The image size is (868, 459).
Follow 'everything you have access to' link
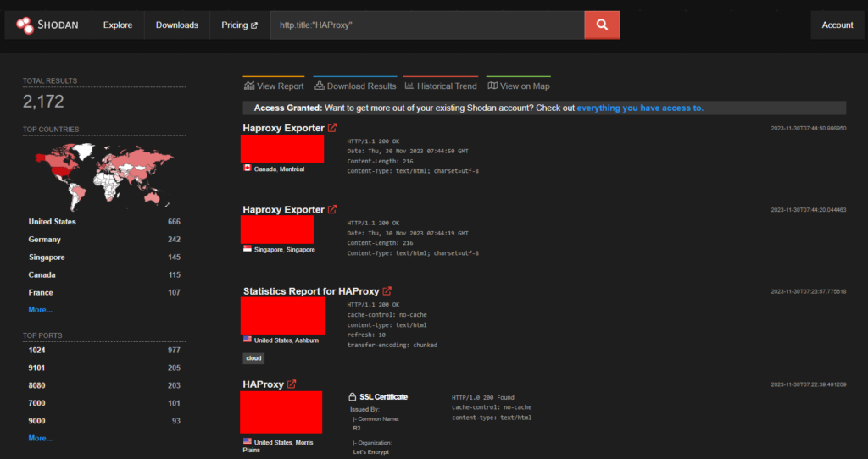click(x=640, y=108)
